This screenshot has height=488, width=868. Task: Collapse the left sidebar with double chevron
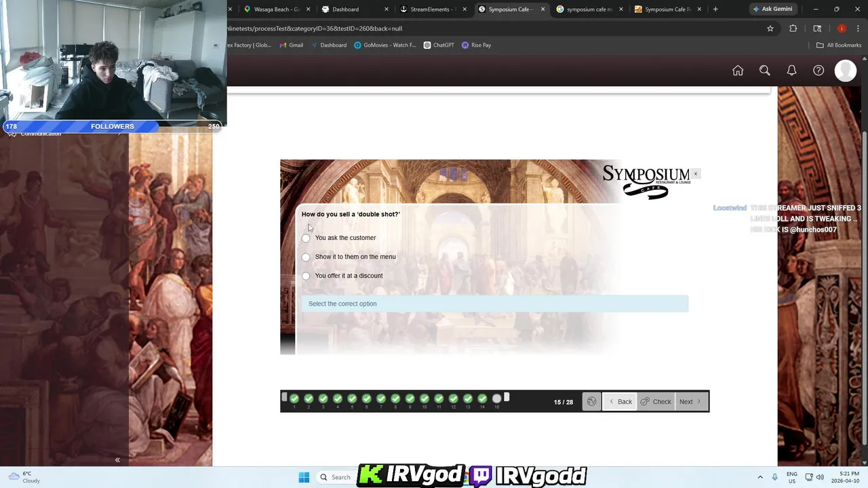point(117,460)
